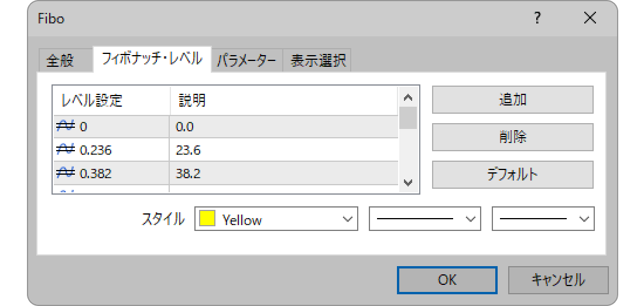Select the 23.6 description cell

tap(284, 150)
